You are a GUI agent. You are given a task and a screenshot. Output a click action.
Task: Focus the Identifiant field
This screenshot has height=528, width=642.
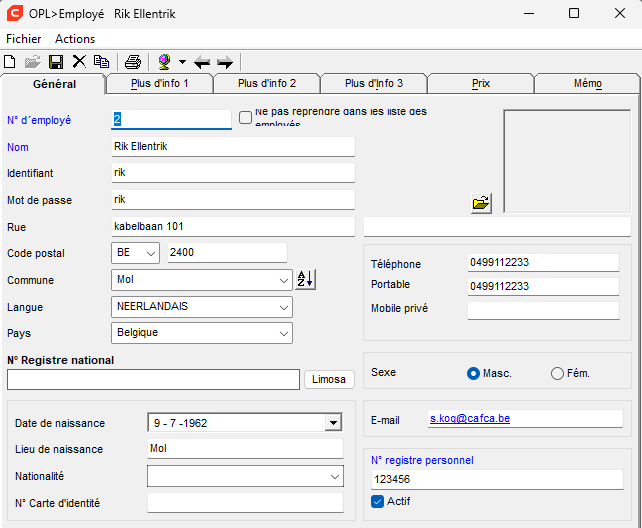[233, 173]
